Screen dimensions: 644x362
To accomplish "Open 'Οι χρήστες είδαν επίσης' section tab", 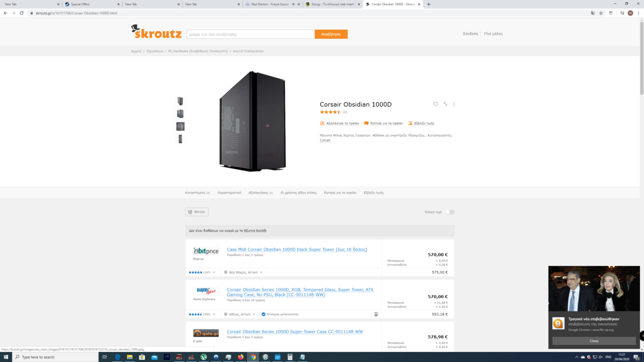I will tap(298, 193).
